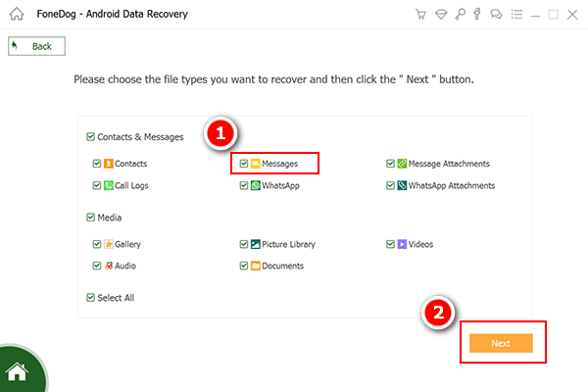Click the chat feedback icon
Viewport: 588px width, 392px height.
(495, 15)
